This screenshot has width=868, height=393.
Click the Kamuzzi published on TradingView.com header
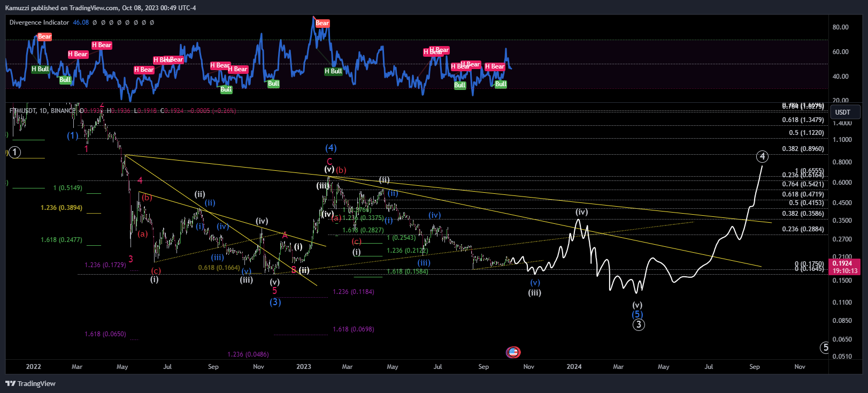101,7
